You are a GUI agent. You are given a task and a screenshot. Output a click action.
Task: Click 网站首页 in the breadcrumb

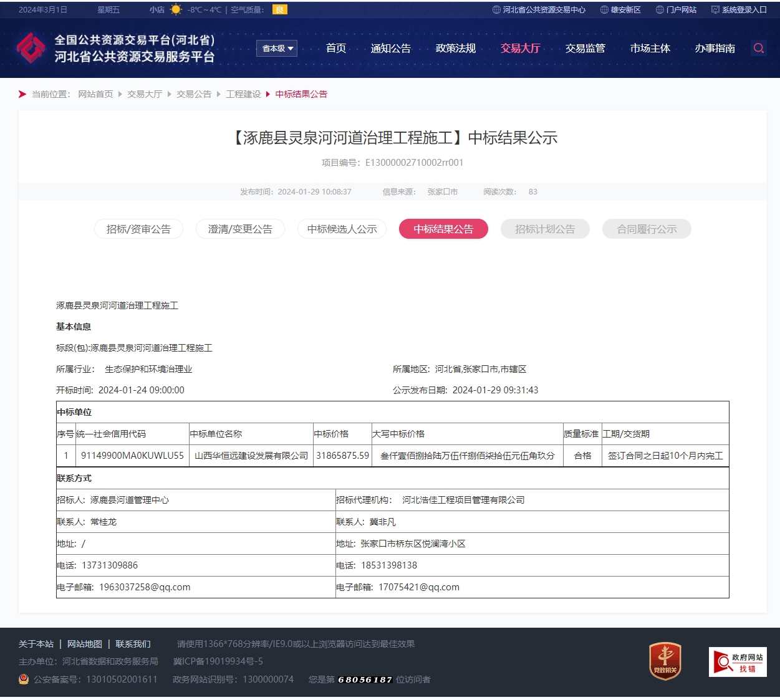coord(95,94)
